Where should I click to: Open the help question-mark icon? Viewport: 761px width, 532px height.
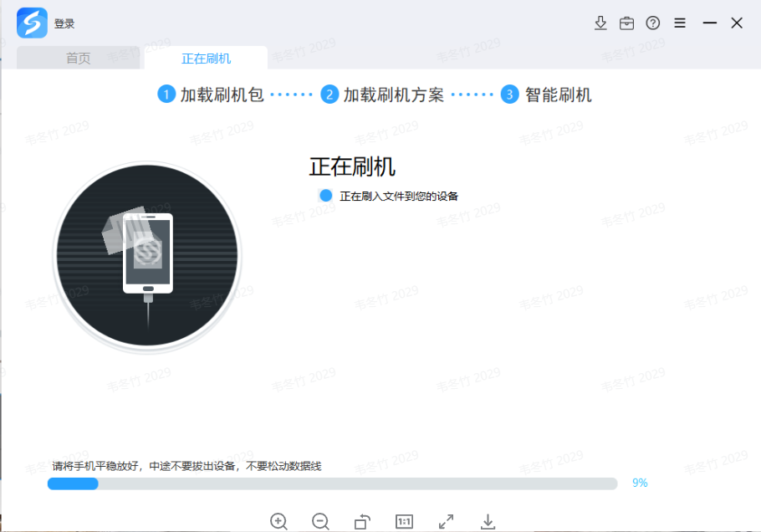point(652,23)
